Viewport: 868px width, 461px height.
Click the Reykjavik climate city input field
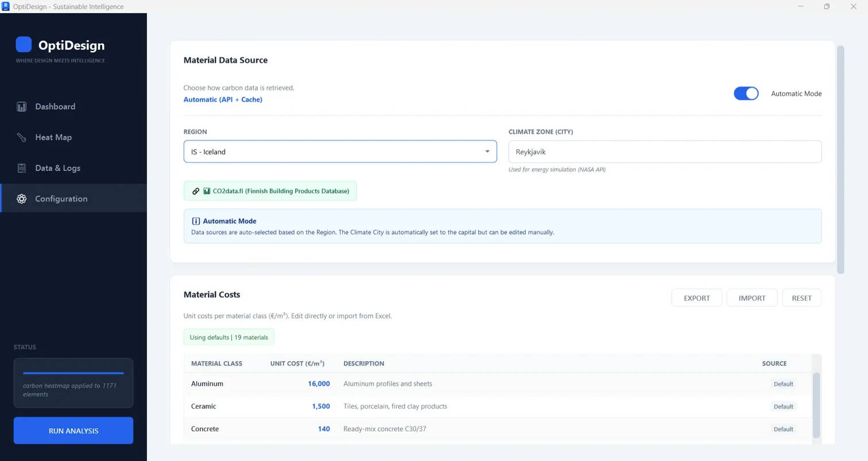pos(664,152)
